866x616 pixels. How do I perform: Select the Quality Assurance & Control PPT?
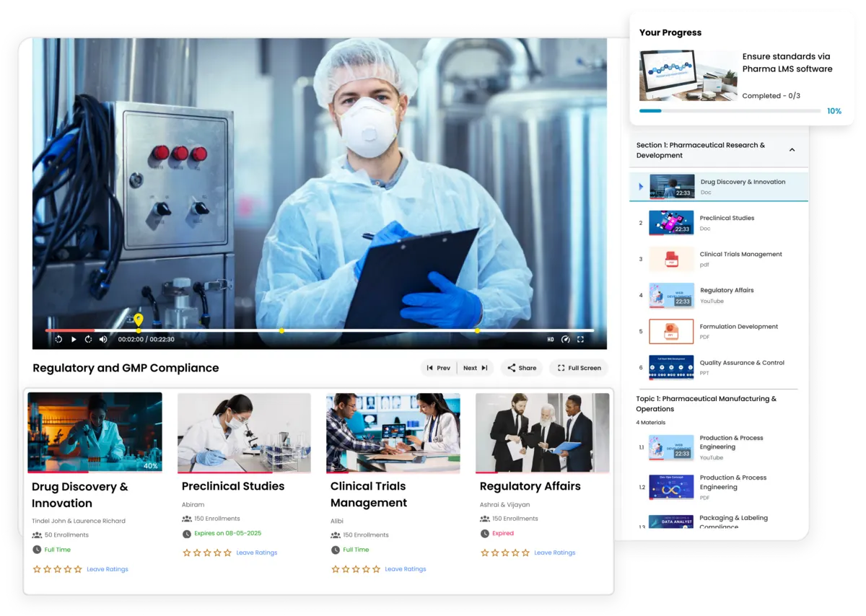pos(740,362)
